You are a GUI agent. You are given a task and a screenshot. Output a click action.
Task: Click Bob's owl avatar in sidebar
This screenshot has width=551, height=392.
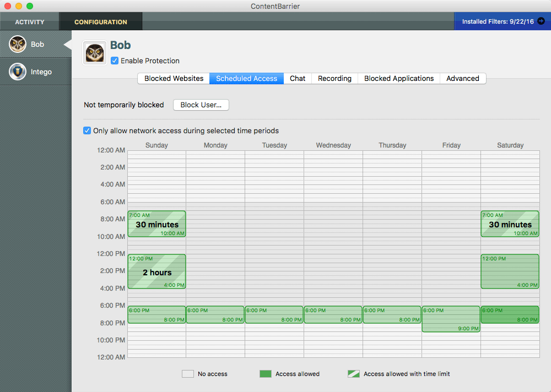click(18, 44)
